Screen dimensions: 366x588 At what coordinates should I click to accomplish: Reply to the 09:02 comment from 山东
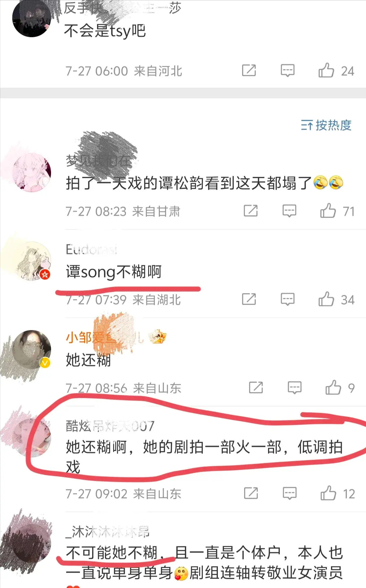pyautogui.click(x=290, y=493)
